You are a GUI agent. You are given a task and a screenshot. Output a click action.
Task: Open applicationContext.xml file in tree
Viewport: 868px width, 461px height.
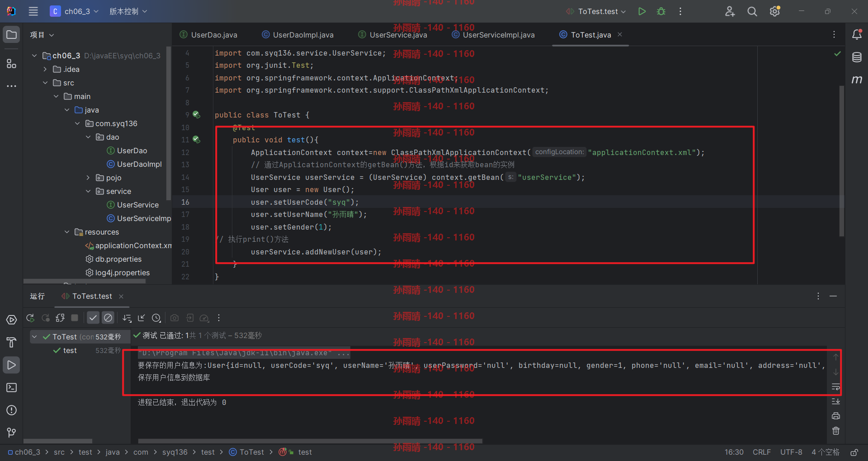pos(128,245)
